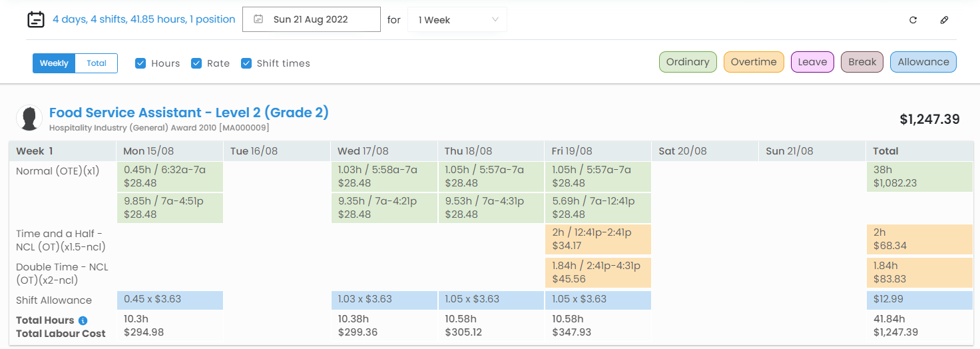Switch to the Total view tab
Image resolution: width=980 pixels, height=349 pixels.
97,63
